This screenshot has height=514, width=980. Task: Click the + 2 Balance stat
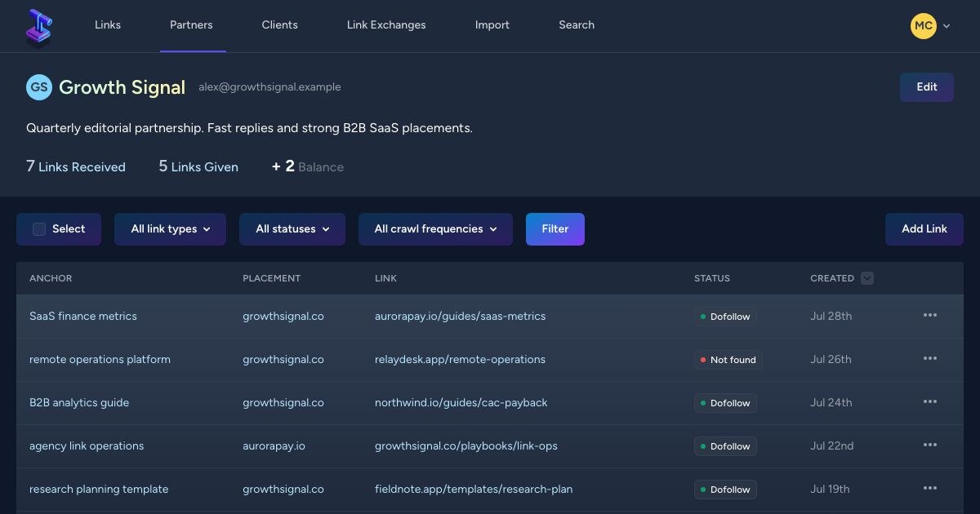[308, 166]
